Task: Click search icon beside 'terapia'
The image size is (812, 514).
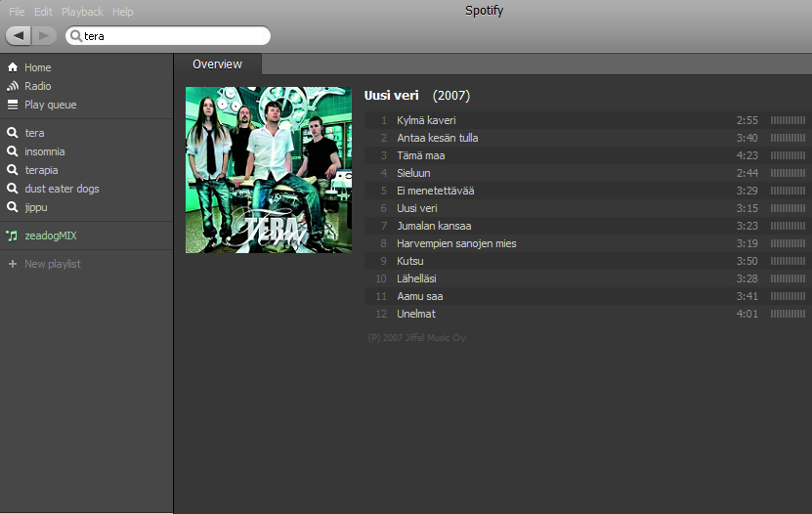Action: coord(13,170)
